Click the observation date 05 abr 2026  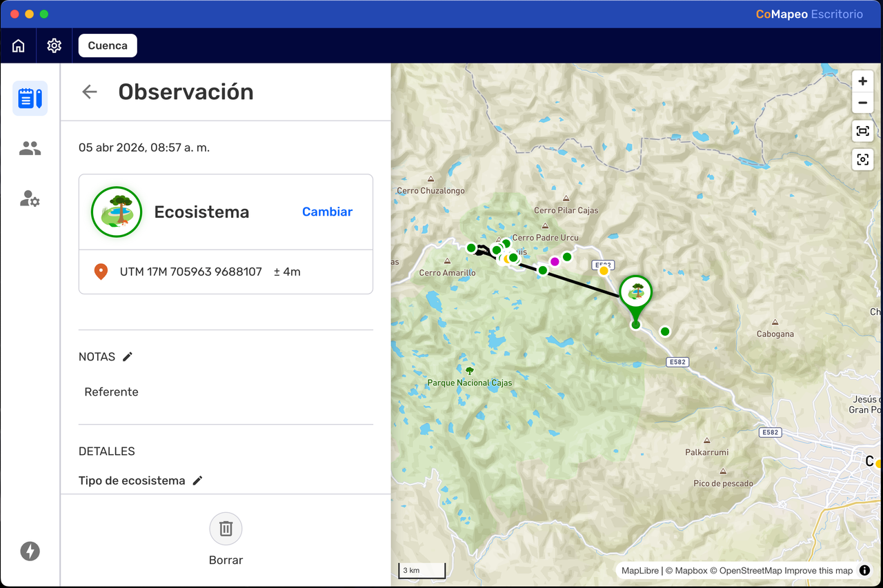(x=144, y=148)
